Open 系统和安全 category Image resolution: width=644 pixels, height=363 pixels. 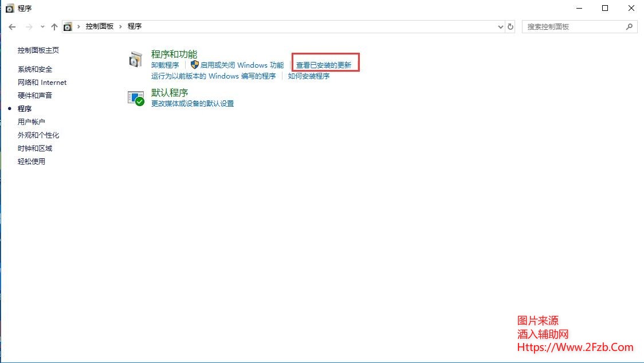pyautogui.click(x=35, y=69)
